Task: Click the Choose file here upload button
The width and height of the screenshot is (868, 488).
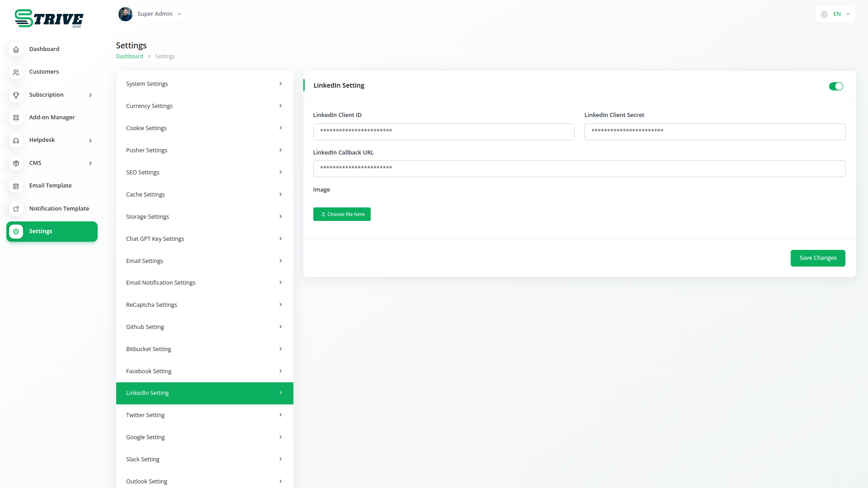Action: coord(342,214)
